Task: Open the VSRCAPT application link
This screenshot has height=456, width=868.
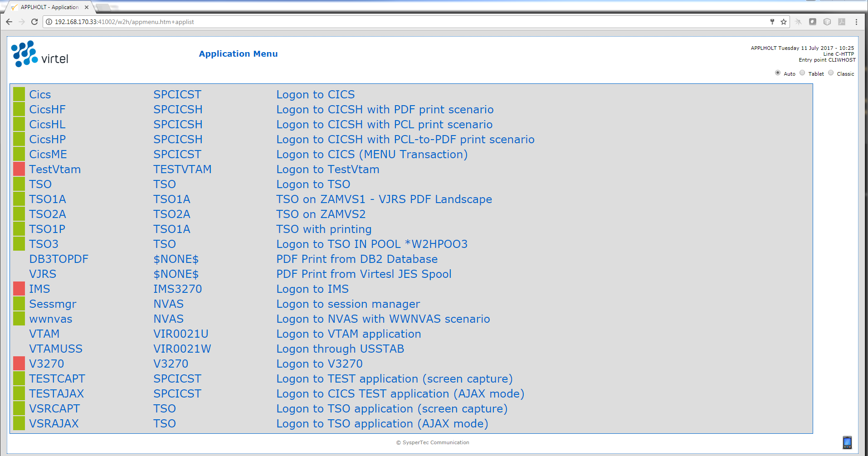Action: click(54, 408)
